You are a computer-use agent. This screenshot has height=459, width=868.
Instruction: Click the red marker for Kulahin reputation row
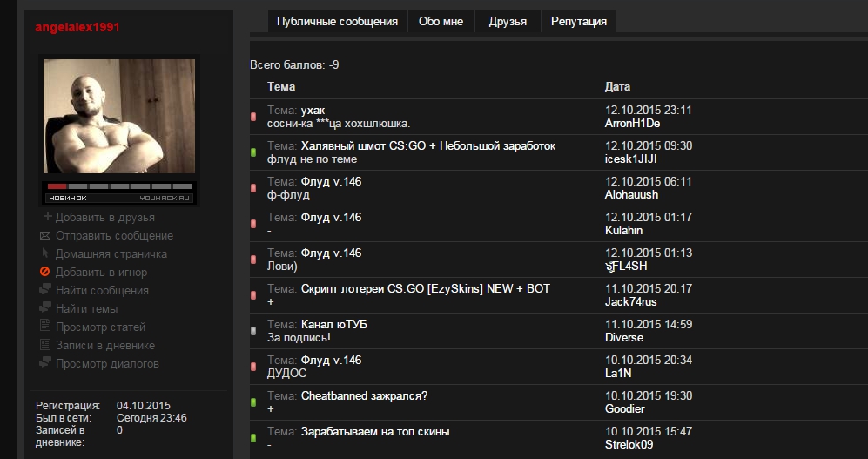[253, 224]
